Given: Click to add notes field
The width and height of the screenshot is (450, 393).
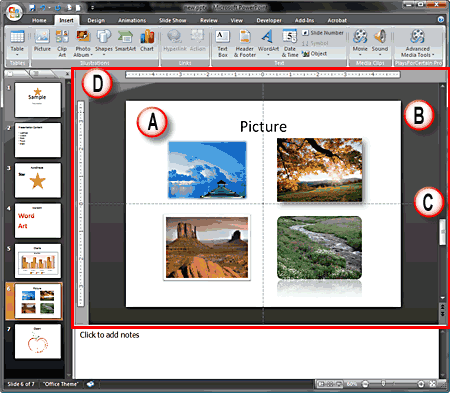Looking at the screenshot, I should [256, 354].
